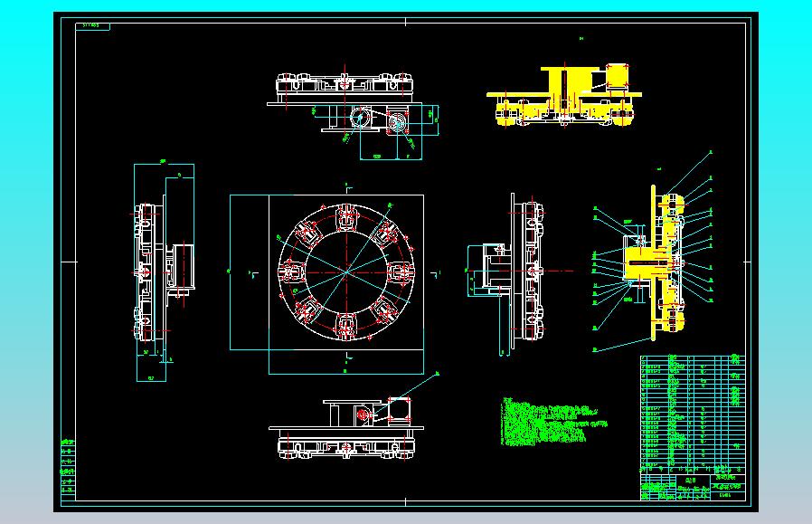
Task: Click the bottom view below the circular view
Action: (x=346, y=428)
